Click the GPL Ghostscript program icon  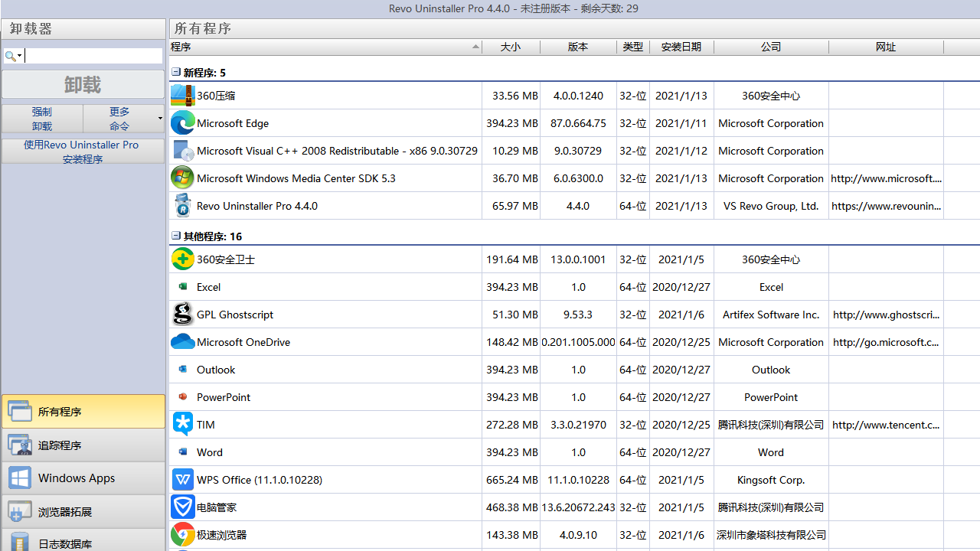182,314
